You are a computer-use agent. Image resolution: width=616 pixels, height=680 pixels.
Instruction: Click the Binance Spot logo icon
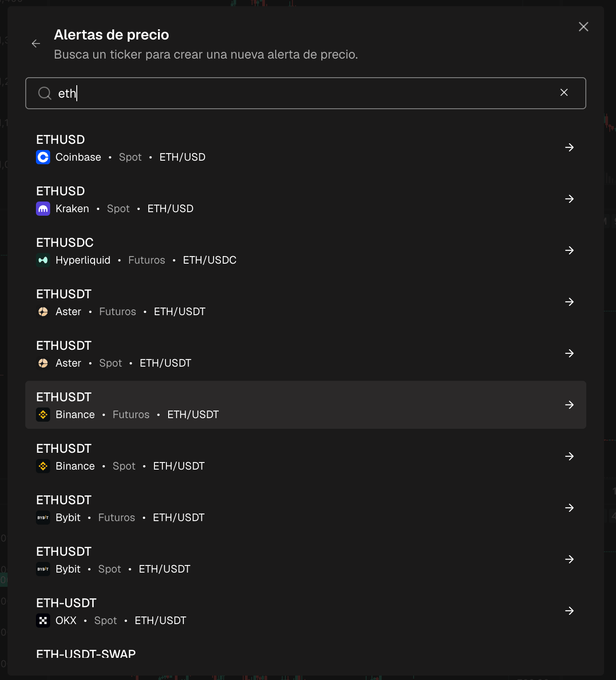coord(43,466)
